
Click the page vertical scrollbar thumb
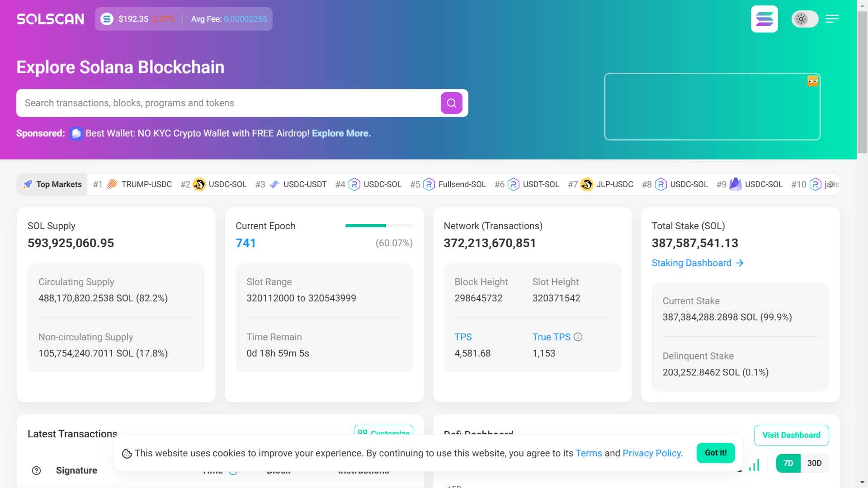click(x=863, y=81)
